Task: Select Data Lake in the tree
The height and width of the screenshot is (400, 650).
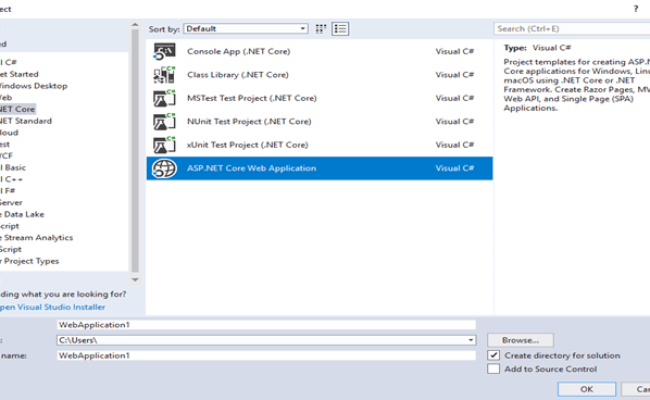Action: pos(22,214)
